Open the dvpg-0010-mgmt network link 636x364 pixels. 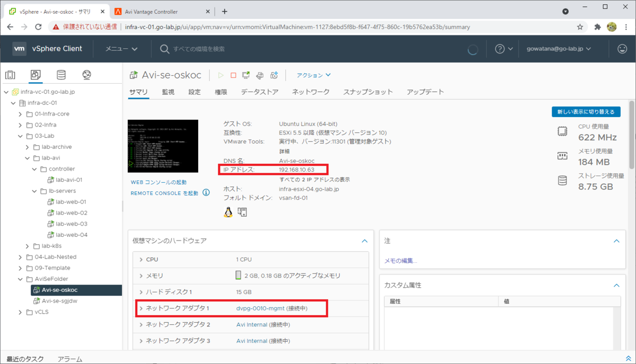click(x=260, y=308)
